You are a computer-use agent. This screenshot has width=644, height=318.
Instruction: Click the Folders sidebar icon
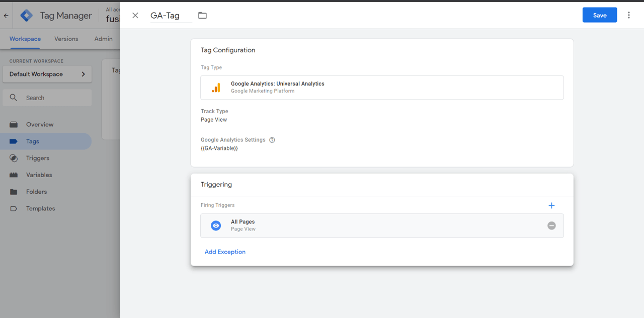[x=14, y=192]
